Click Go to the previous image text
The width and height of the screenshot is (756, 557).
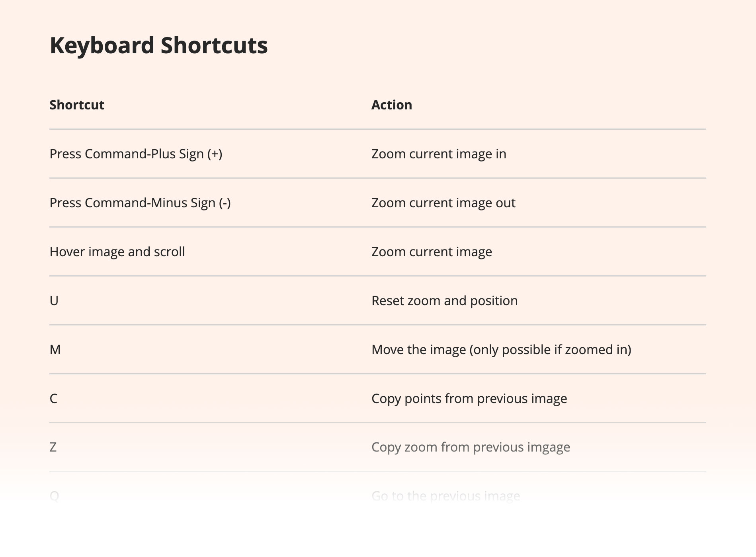tap(446, 496)
